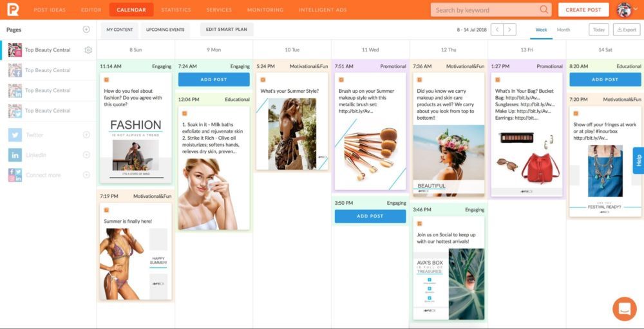Click the plus icon beside Pages
The width and height of the screenshot is (644, 329).
pos(86,30)
